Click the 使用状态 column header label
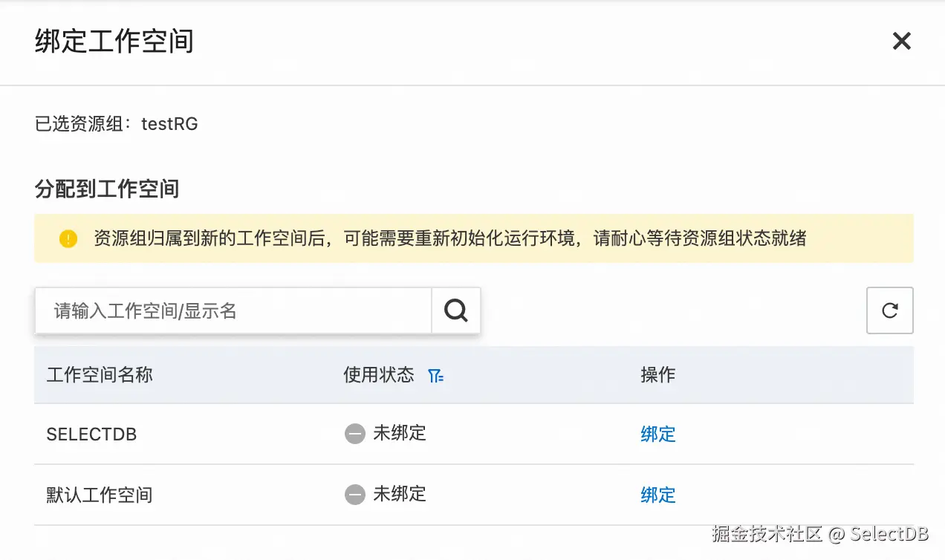Viewport: 945px width, 560px height. [378, 375]
